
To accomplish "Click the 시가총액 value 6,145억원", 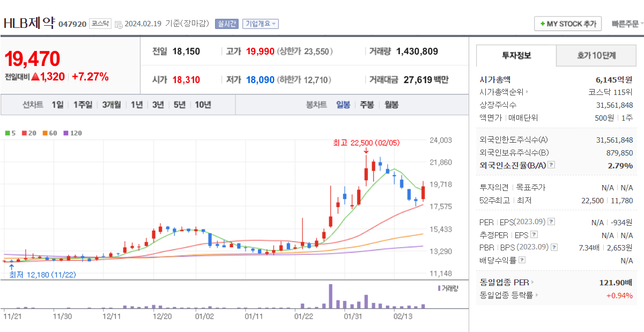I will point(615,79).
